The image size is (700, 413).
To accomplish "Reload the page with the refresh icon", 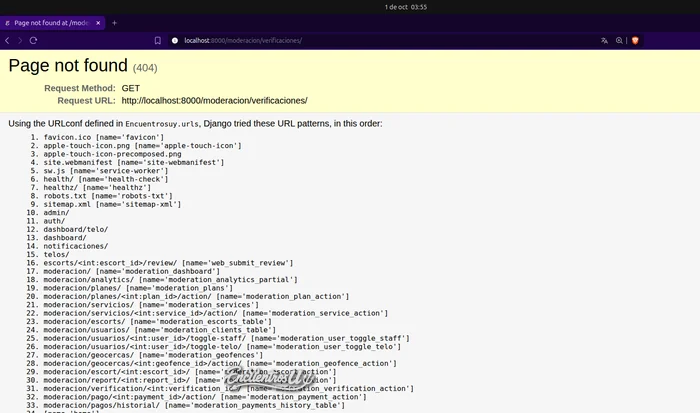I will click(x=33, y=41).
